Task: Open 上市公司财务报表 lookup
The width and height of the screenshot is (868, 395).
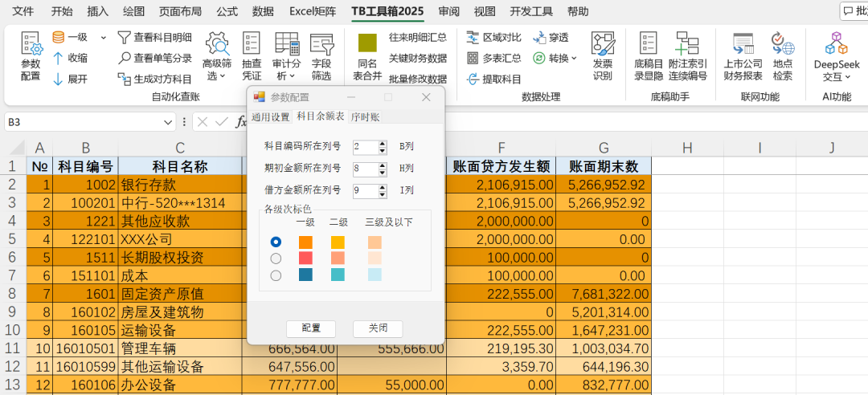Action: click(x=743, y=56)
